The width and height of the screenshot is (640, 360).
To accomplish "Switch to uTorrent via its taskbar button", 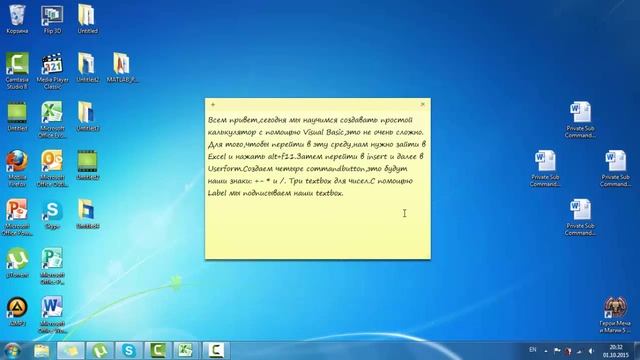I will point(100,351).
